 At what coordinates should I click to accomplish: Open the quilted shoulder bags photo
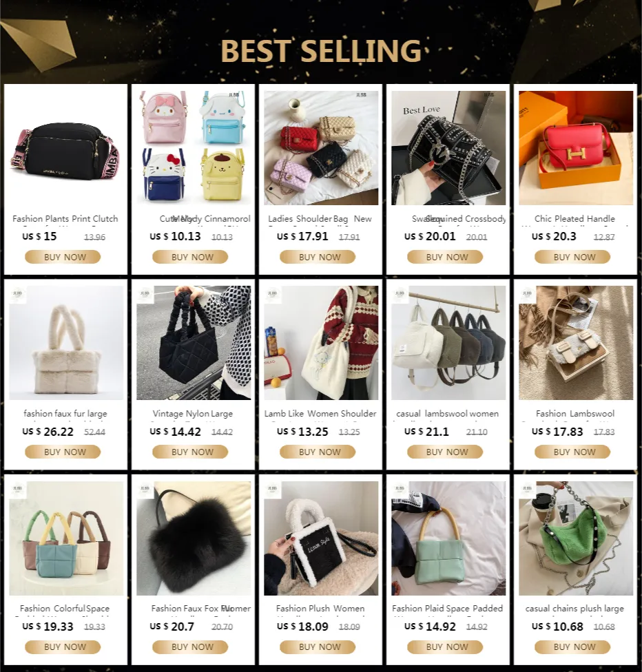pyautogui.click(x=321, y=148)
